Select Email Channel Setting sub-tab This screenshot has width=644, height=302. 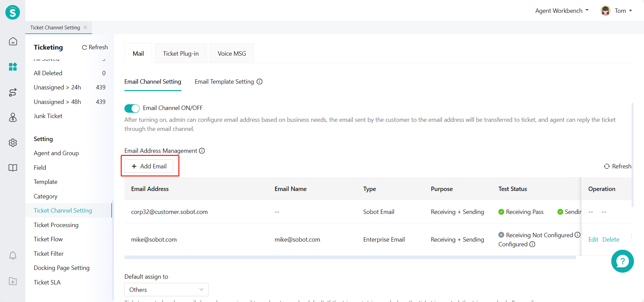(x=153, y=82)
